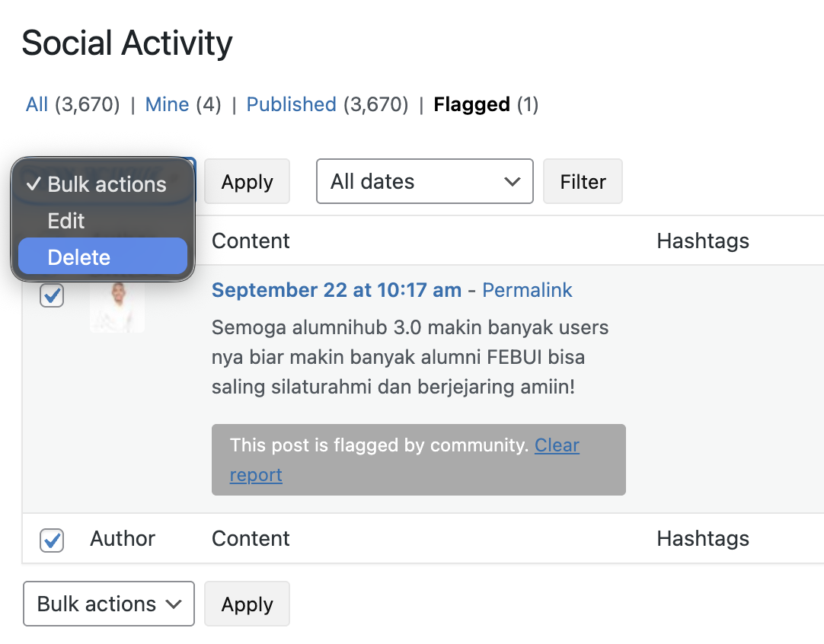The image size is (824, 644).
Task: Expand the All dates dropdown
Action: (424, 182)
